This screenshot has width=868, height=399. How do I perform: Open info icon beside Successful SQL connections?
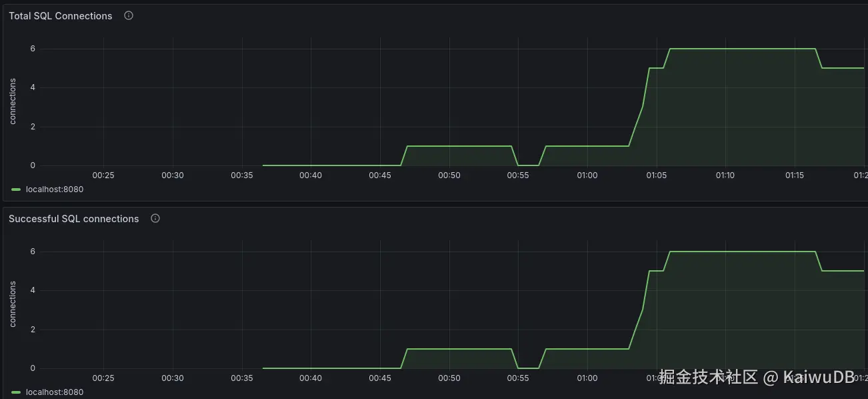pyautogui.click(x=155, y=218)
